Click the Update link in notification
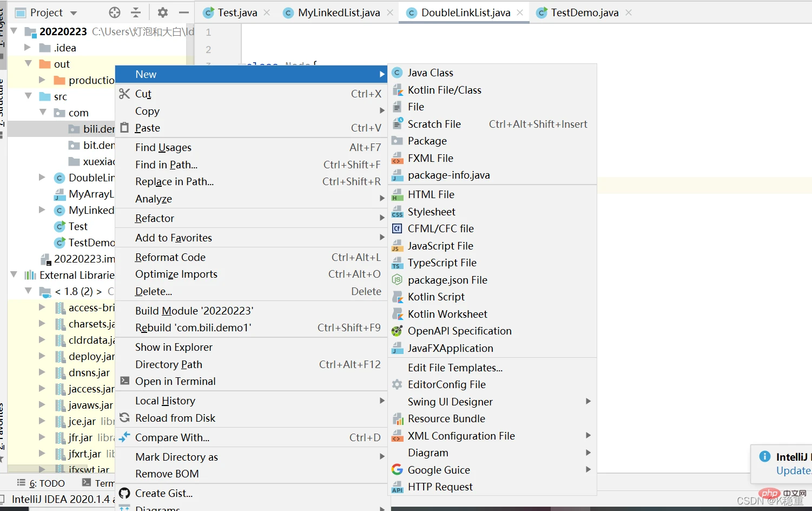Image resolution: width=812 pixels, height=511 pixels. click(793, 470)
